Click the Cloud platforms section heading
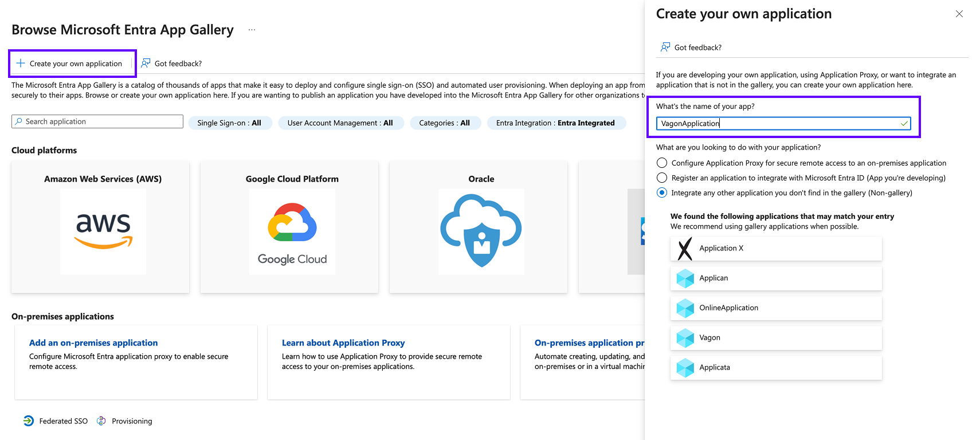Screen dimensions: 980x440 pyautogui.click(x=44, y=150)
